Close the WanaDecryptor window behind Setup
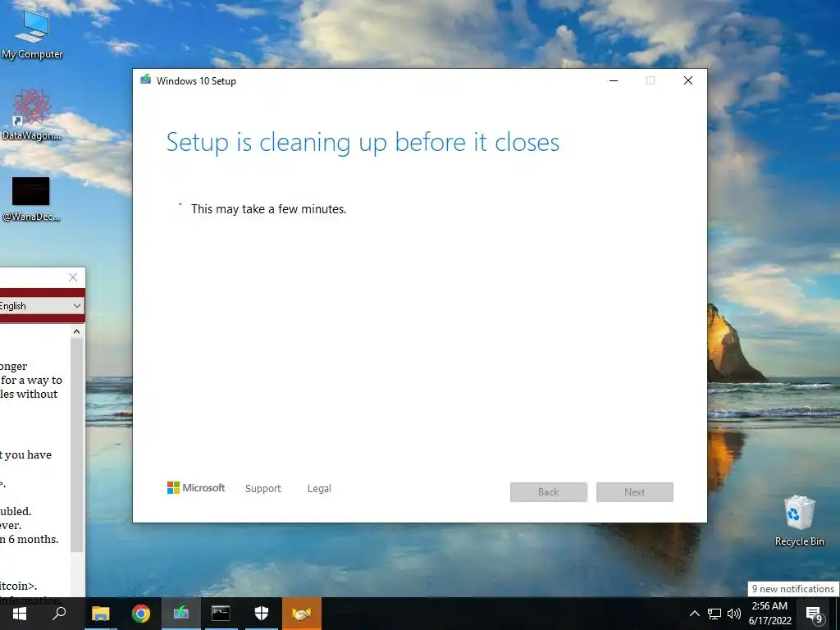This screenshot has width=840, height=630. 73,277
